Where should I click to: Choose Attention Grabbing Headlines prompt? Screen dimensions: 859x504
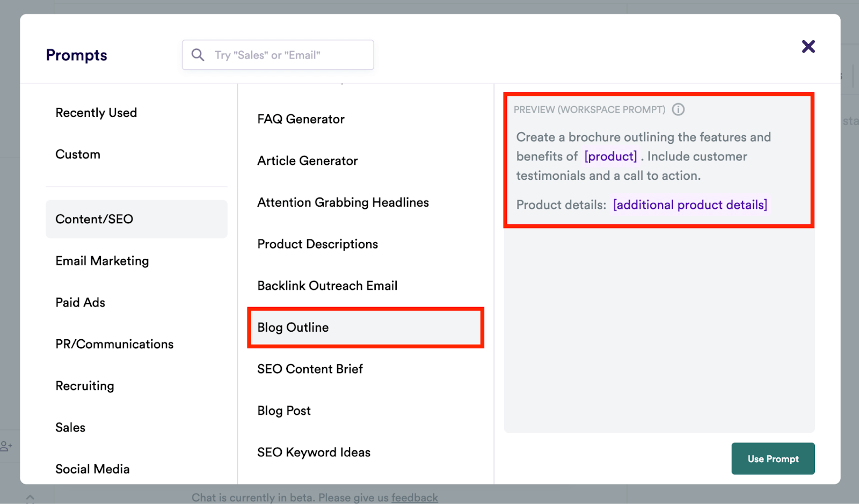[x=343, y=202]
